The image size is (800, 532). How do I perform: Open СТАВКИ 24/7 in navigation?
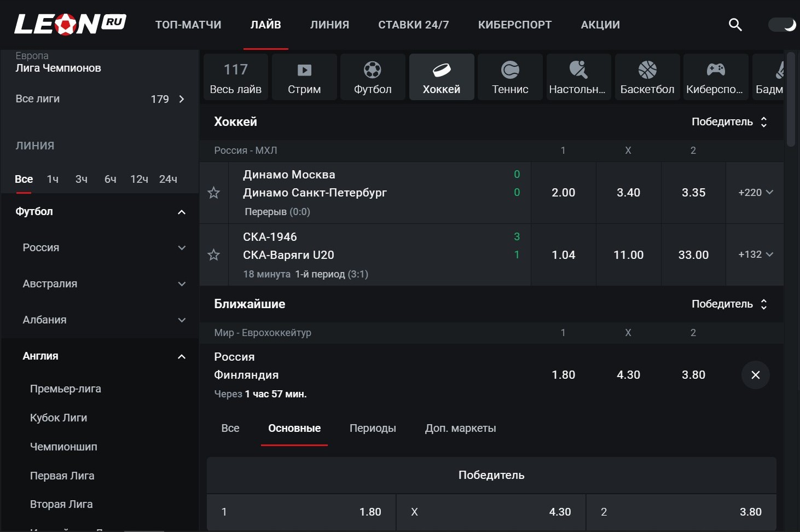[x=414, y=25]
